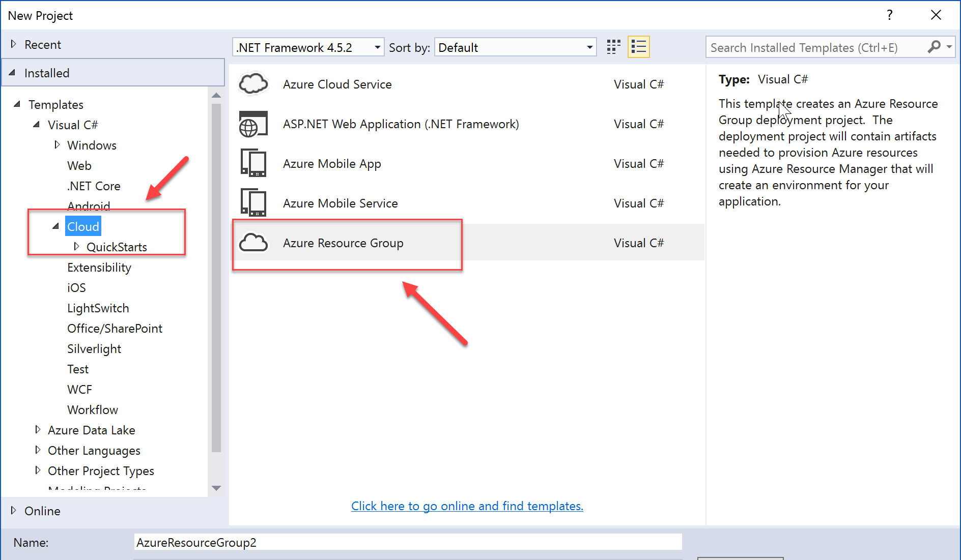Image resolution: width=961 pixels, height=560 pixels.
Task: Click the tree scrollbar up arrow
Action: coord(216,95)
